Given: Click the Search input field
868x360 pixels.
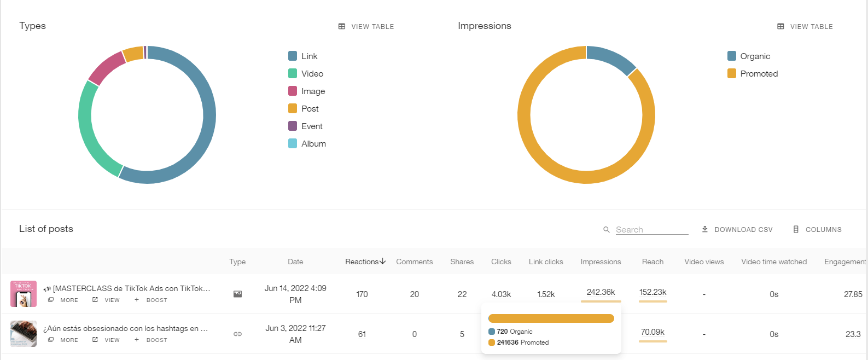Looking at the screenshot, I should (651, 230).
